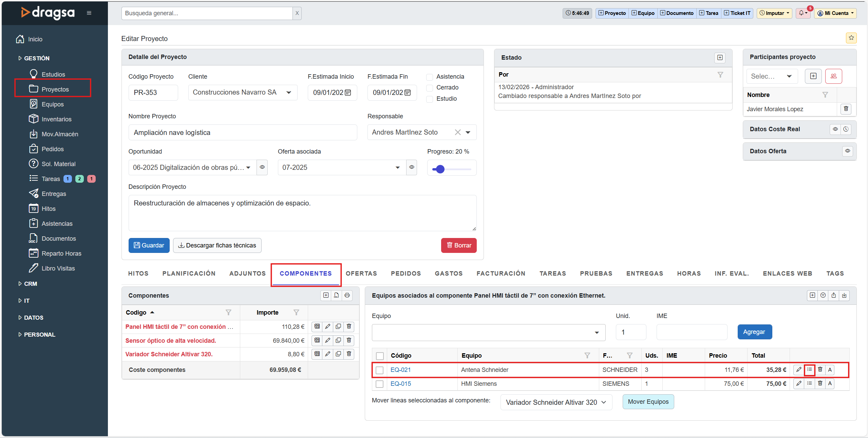
Task: Adjust the Progreso slider handle
Action: 440,169
